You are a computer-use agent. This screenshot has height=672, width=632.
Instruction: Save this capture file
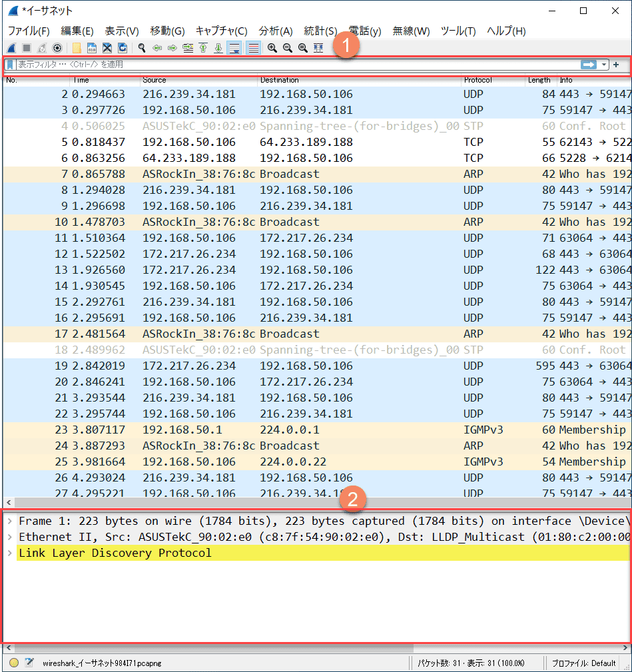click(92, 48)
